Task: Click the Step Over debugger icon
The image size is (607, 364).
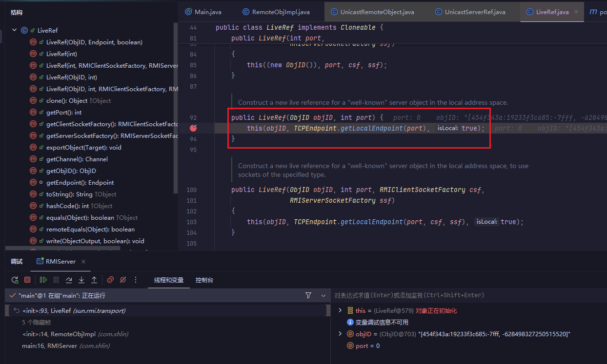Action: tap(69, 280)
